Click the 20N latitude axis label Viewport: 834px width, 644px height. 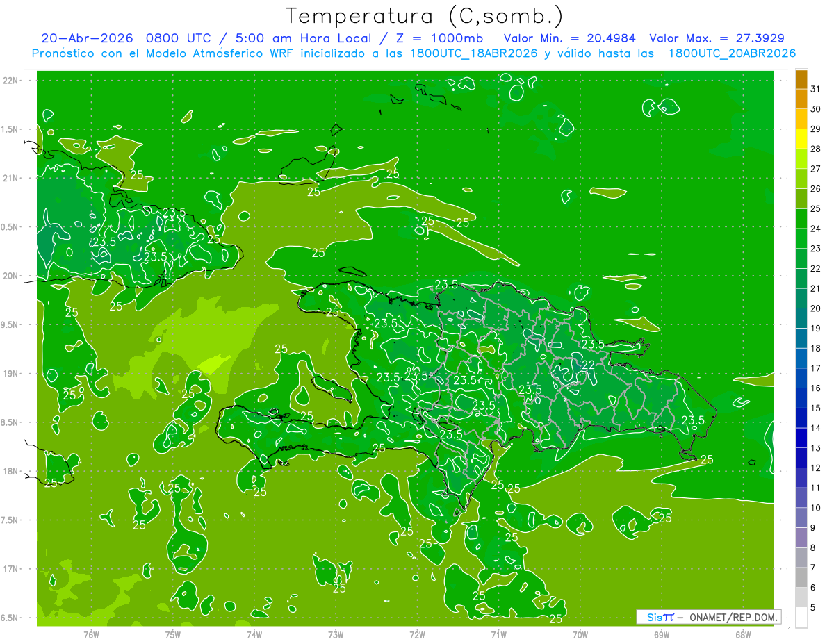10,276
